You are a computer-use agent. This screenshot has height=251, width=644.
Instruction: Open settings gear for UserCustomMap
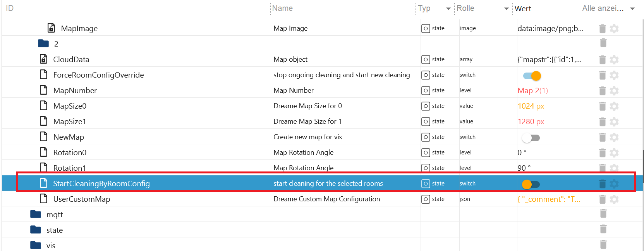coord(614,199)
